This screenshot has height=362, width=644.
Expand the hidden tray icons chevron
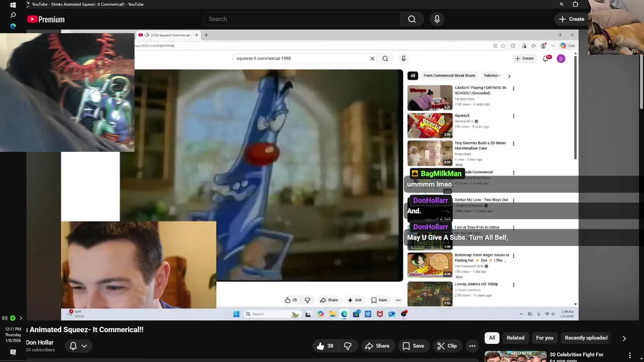[x=21, y=318]
